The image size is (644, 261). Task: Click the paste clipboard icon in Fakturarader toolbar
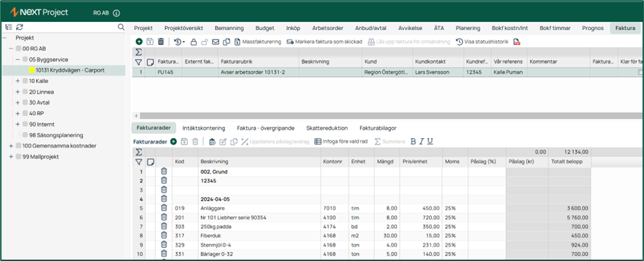click(212, 142)
